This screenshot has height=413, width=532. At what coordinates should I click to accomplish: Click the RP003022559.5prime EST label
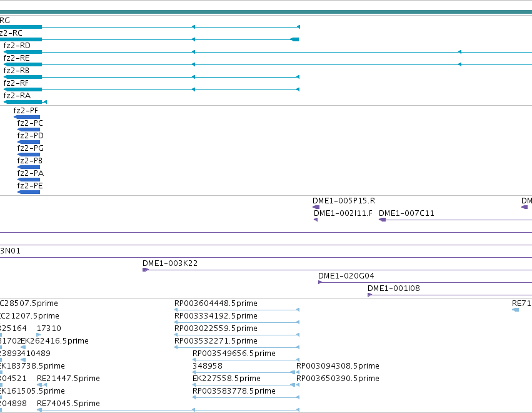tap(216, 329)
